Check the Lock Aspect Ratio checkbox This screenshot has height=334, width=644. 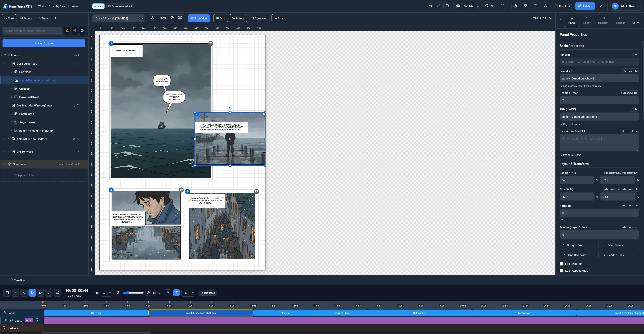561,270
